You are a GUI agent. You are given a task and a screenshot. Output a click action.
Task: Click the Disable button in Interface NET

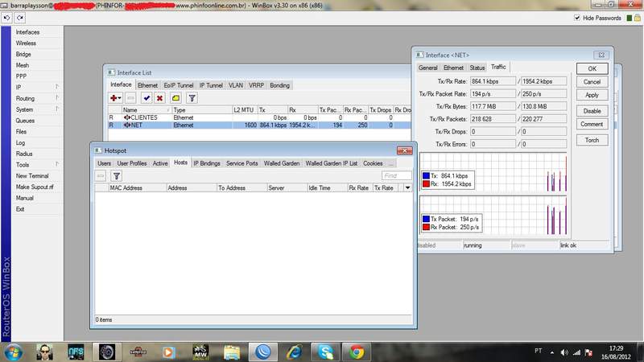[592, 111]
